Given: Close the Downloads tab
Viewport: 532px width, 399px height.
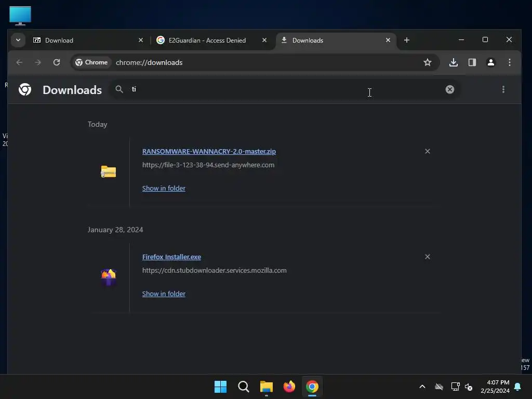Looking at the screenshot, I should [x=388, y=40].
